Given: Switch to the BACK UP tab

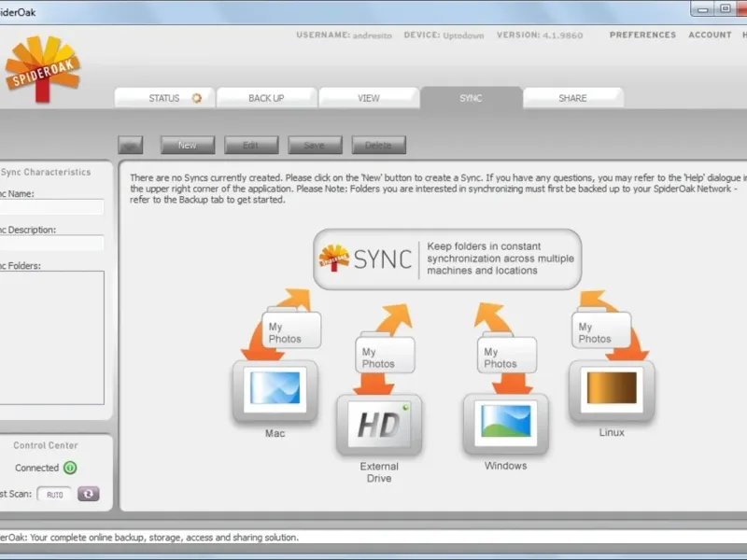Looking at the screenshot, I should 266,98.
